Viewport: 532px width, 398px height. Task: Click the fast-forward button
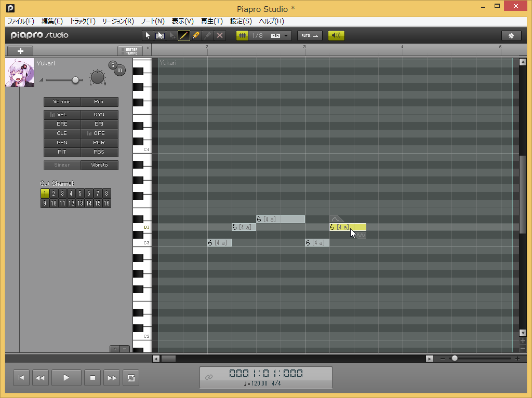pyautogui.click(x=112, y=378)
